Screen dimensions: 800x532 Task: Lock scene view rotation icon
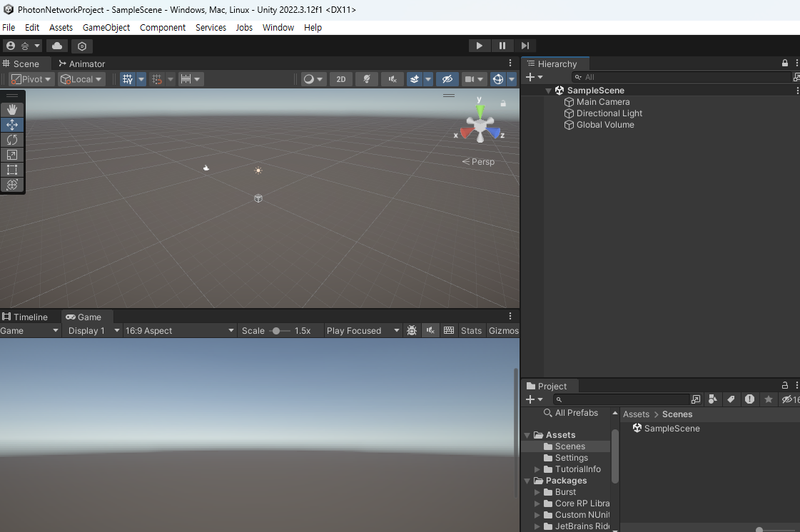[x=503, y=103]
